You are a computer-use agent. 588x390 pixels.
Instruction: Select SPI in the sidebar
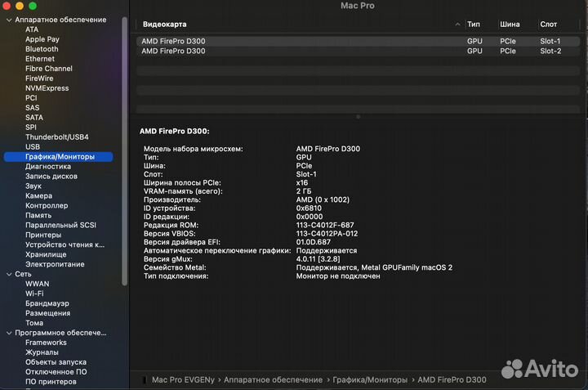coord(31,127)
